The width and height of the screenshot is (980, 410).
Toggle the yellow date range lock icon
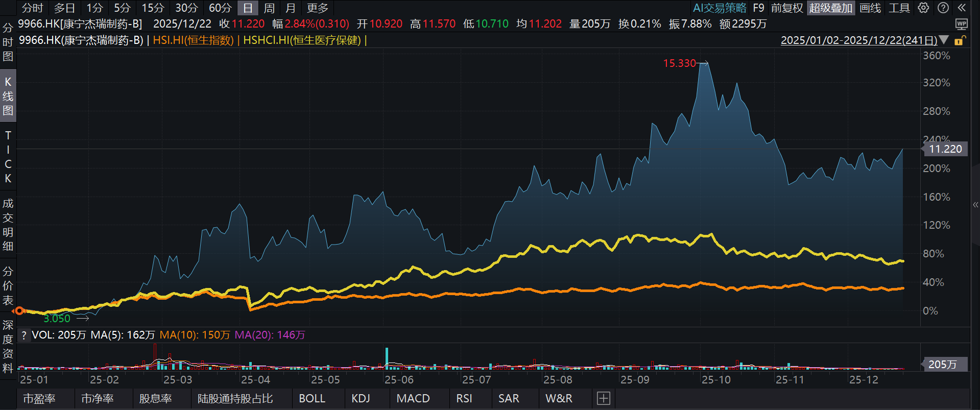click(x=960, y=40)
